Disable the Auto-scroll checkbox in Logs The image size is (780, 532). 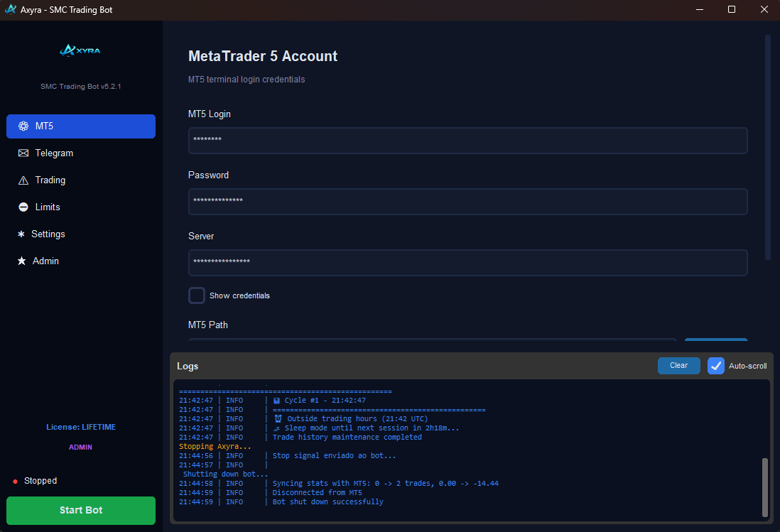pos(715,366)
